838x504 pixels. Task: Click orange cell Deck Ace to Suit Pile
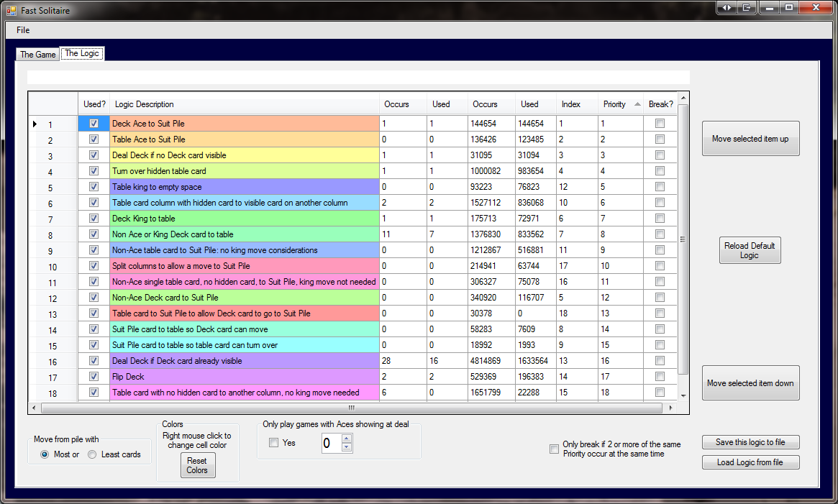[245, 124]
